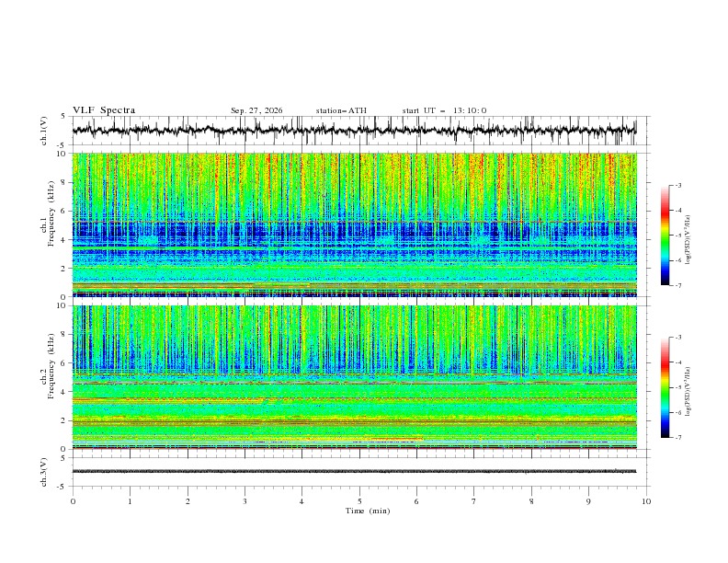This screenshot has height=563, width=728.
Task: Click the ch.3(V) waveform trace
Action: point(354,471)
